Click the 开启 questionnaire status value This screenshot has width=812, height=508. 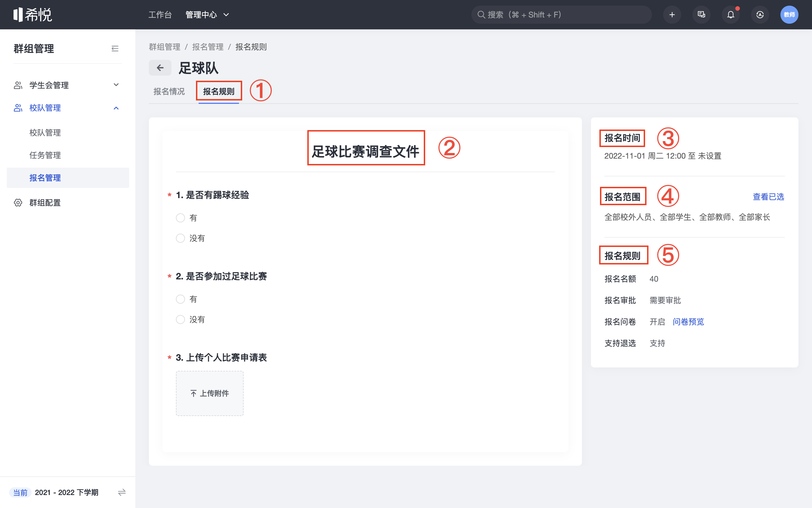click(657, 321)
